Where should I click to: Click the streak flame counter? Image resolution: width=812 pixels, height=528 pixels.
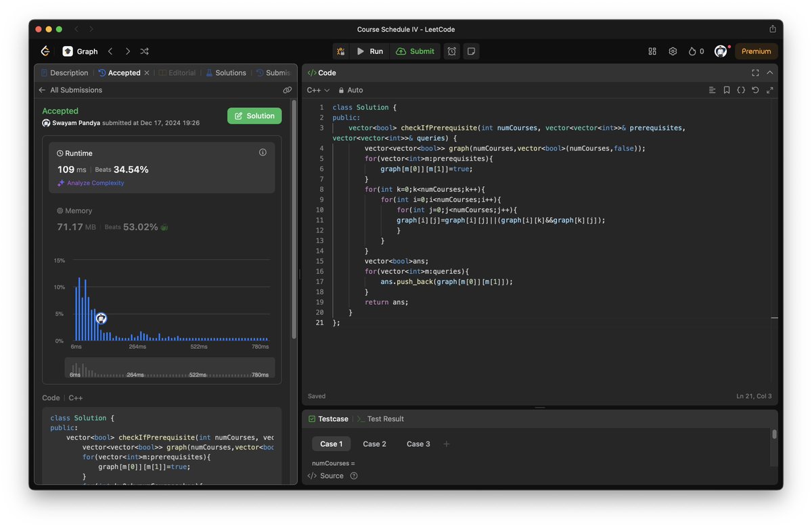(x=696, y=51)
